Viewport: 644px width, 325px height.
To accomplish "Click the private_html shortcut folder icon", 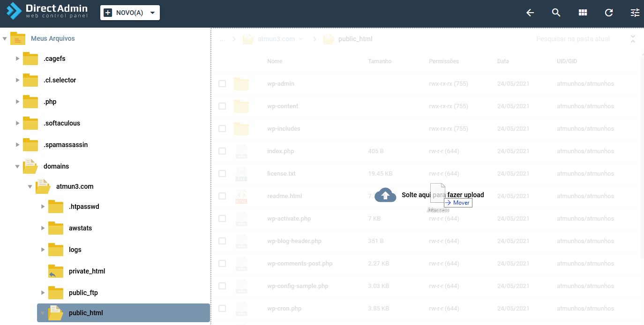I will pos(56,271).
